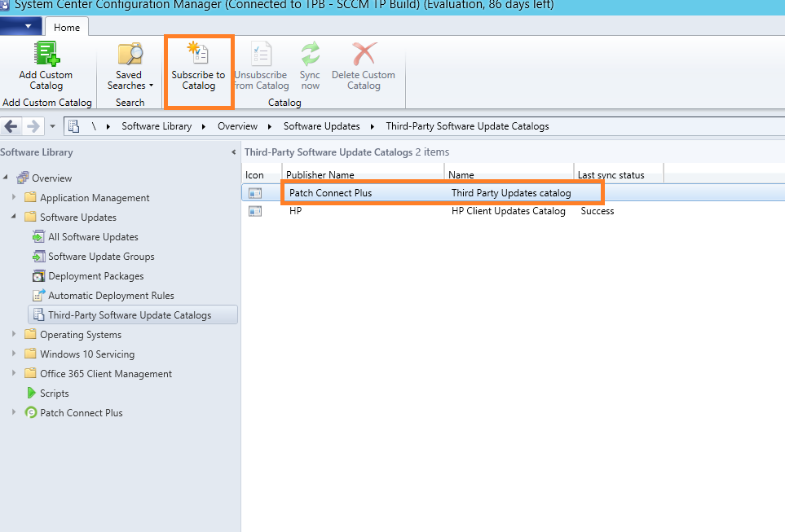Viewport: 785px width, 532px height.
Task: Open the Saved Searches ribbon button
Action: click(x=130, y=67)
